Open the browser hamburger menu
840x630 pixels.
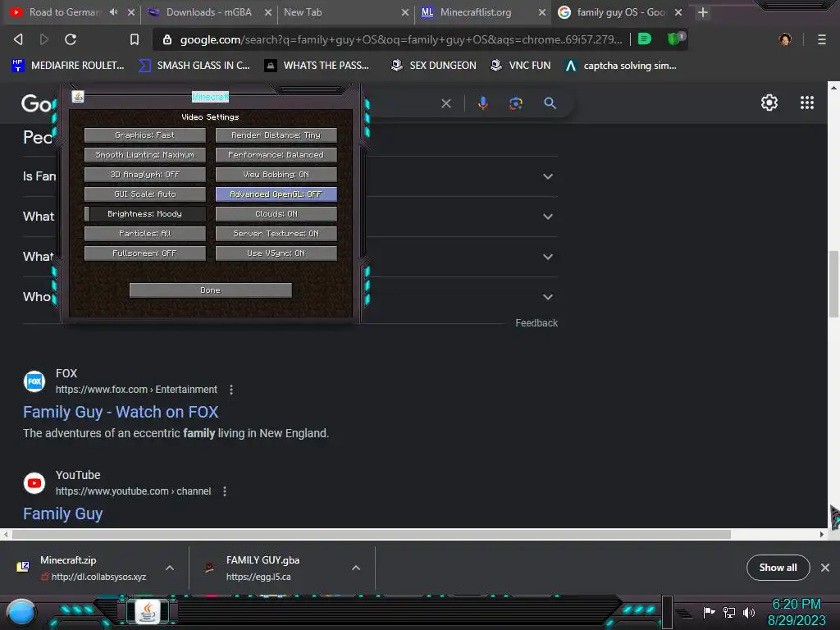tap(821, 39)
